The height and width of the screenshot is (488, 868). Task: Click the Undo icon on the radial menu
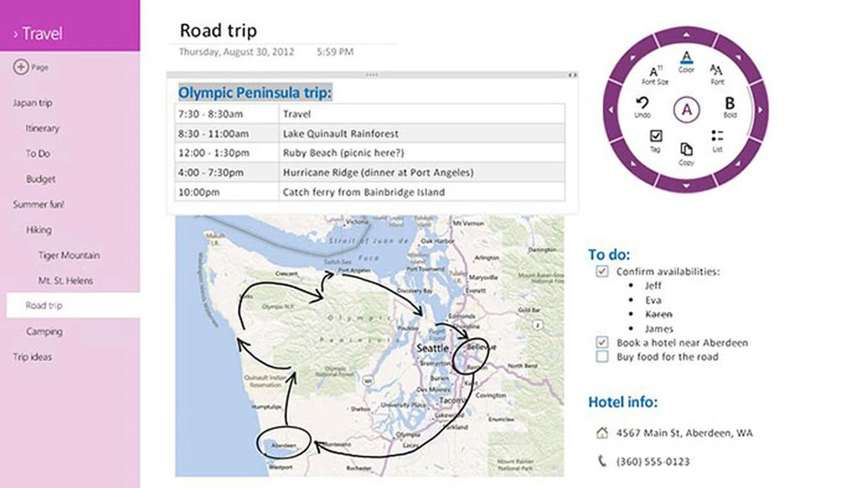642,107
